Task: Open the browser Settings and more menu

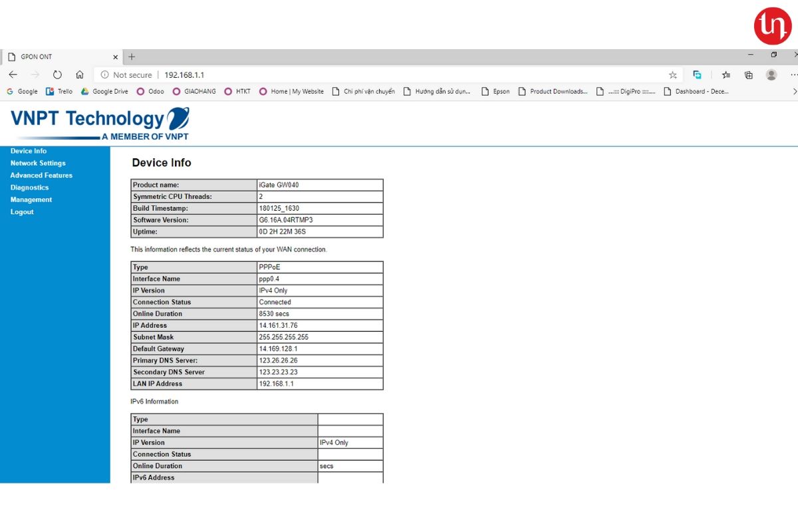Action: coord(794,75)
